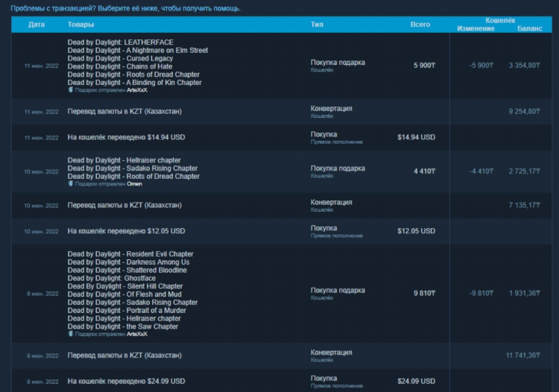This screenshot has height=392, width=559.
Task: Click wallet change '-4 410₸'
Action: 481,171
